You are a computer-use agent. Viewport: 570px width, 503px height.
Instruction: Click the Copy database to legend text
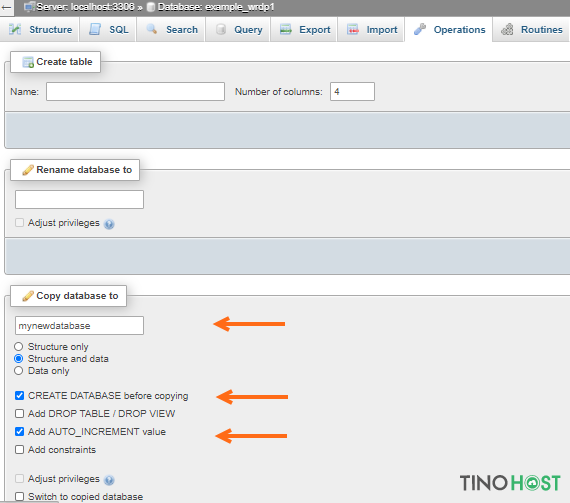77,296
